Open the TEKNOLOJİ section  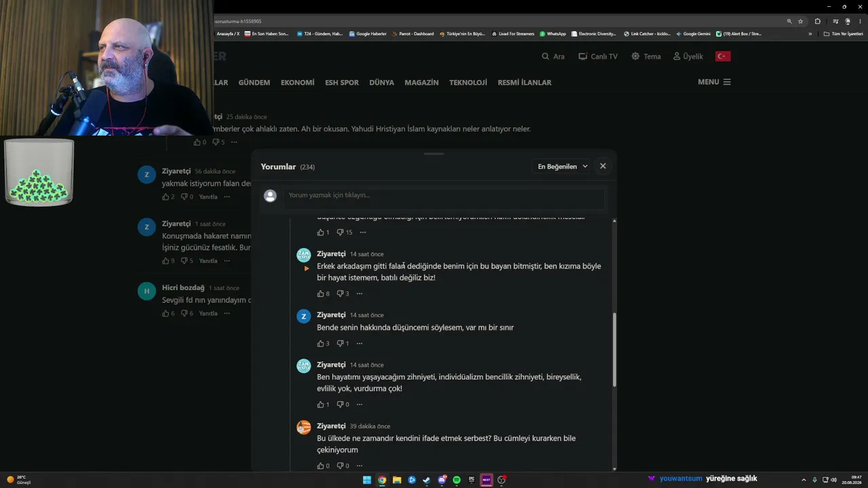coord(468,82)
